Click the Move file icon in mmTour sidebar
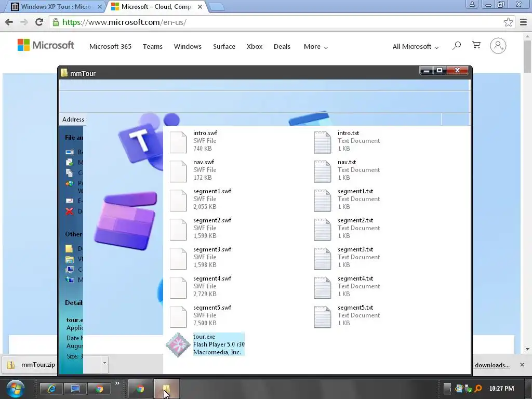The image size is (532, 399). 69,163
